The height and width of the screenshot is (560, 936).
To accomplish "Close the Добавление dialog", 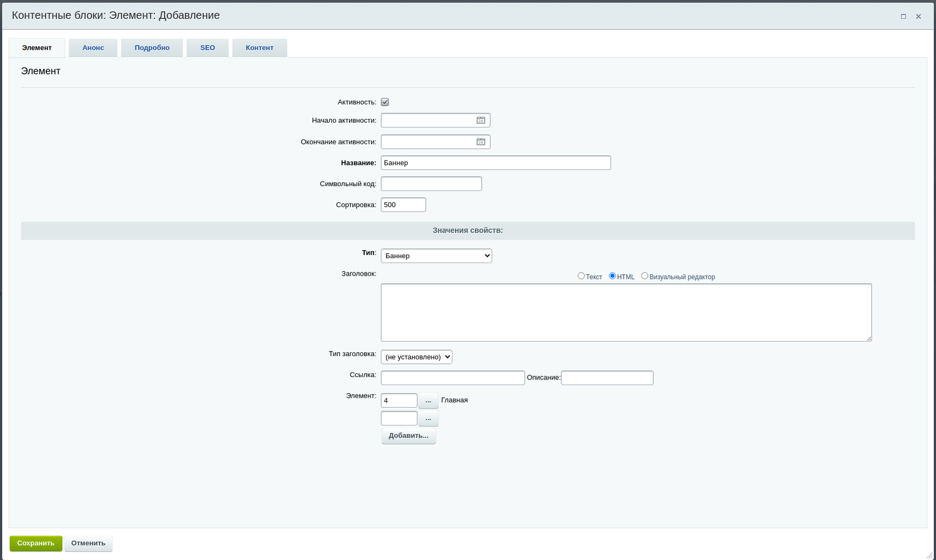I will coord(918,16).
